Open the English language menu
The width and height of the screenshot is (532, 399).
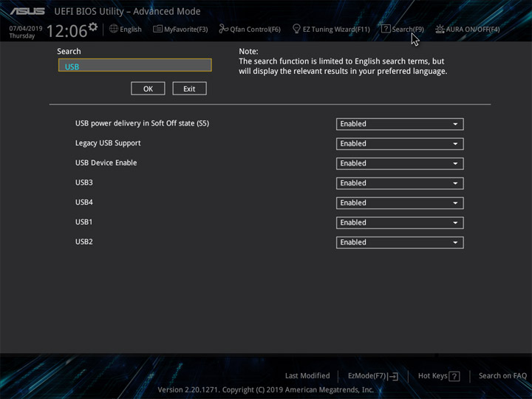point(125,29)
